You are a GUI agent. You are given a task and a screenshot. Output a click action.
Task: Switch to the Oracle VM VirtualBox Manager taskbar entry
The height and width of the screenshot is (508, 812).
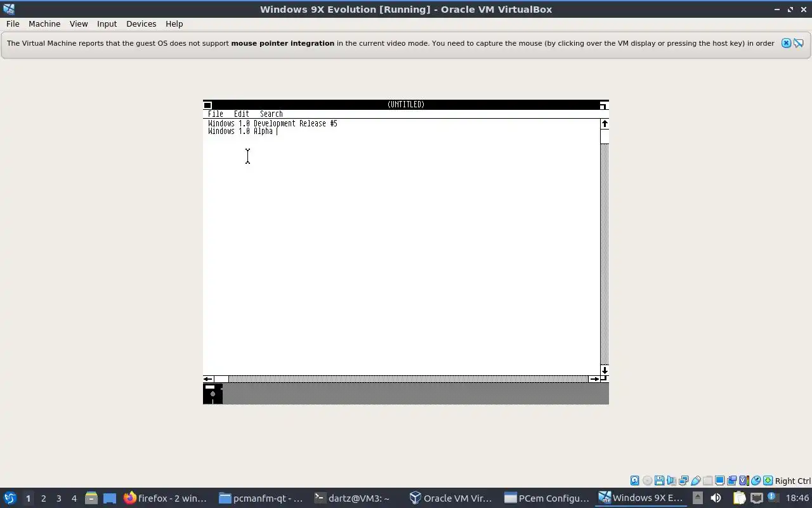click(452, 498)
